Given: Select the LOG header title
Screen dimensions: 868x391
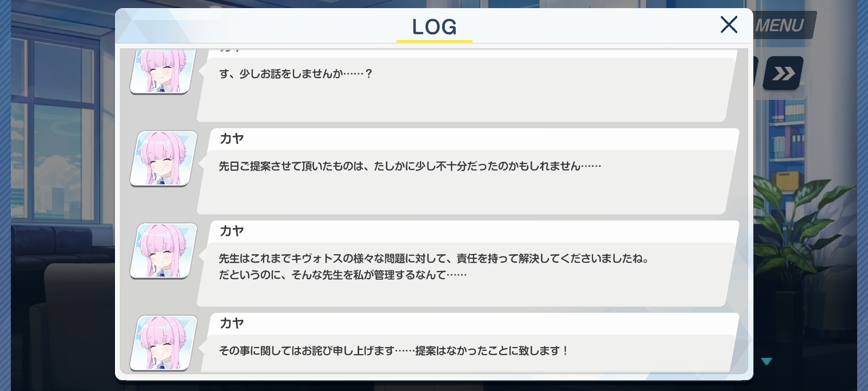Looking at the screenshot, I should click(x=434, y=27).
